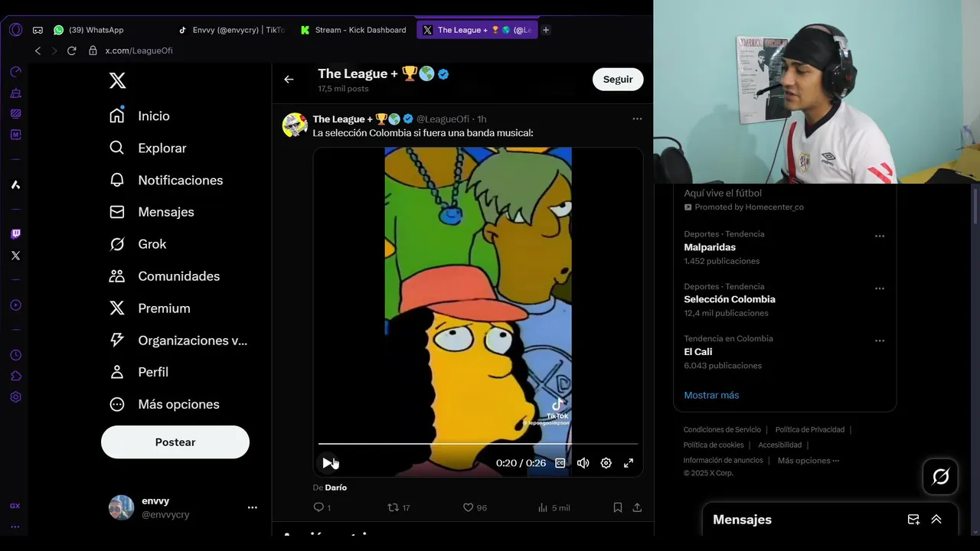The image size is (980, 551).
Task: Open Notificaciones in the X navigation
Action: coord(166,180)
